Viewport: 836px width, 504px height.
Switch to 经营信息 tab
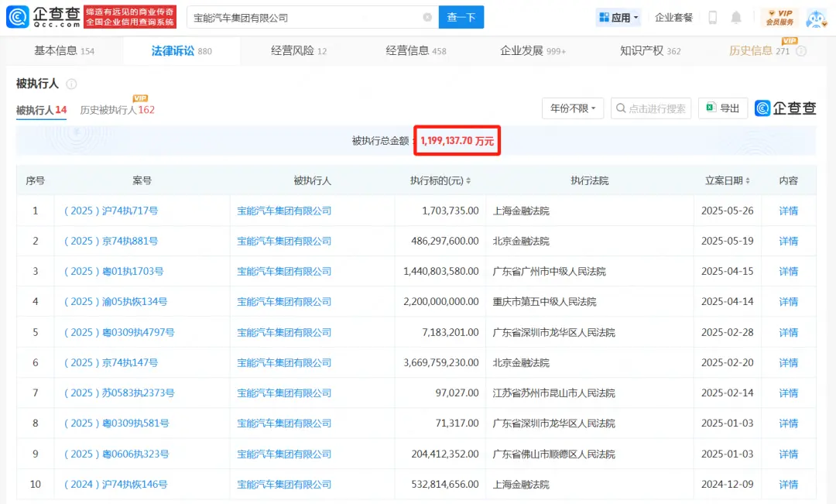point(416,50)
